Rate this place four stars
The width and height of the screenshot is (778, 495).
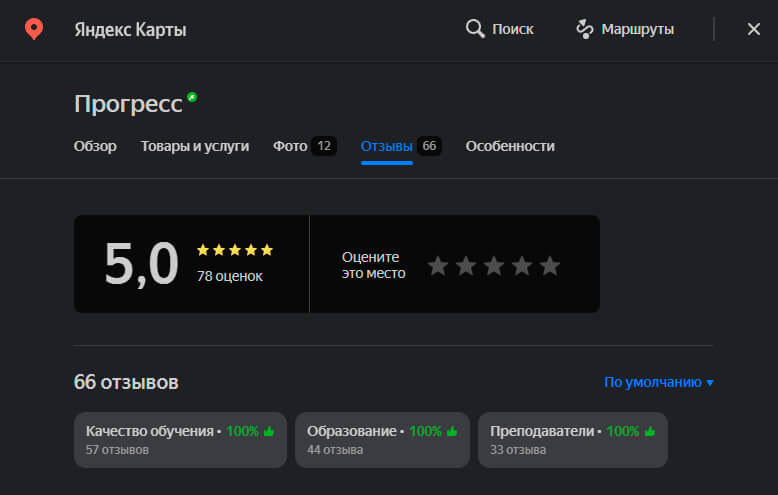pyautogui.click(x=522, y=266)
